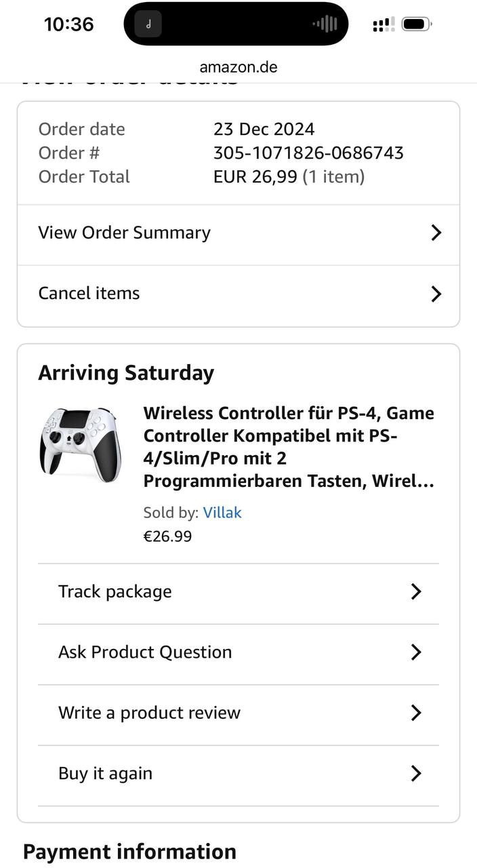Viewport: 477px width, 868px height.
Task: Open Write a product review
Action: pyautogui.click(x=149, y=713)
